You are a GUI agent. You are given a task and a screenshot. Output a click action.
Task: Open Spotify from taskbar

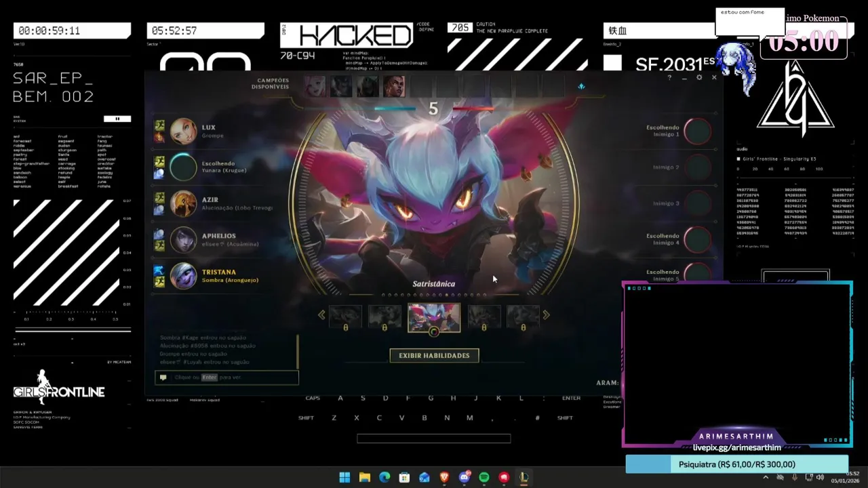click(484, 477)
